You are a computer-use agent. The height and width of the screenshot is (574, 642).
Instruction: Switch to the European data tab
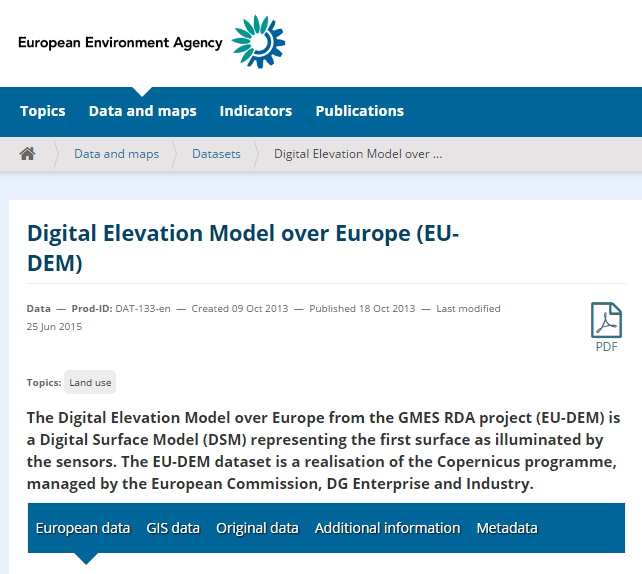83,528
